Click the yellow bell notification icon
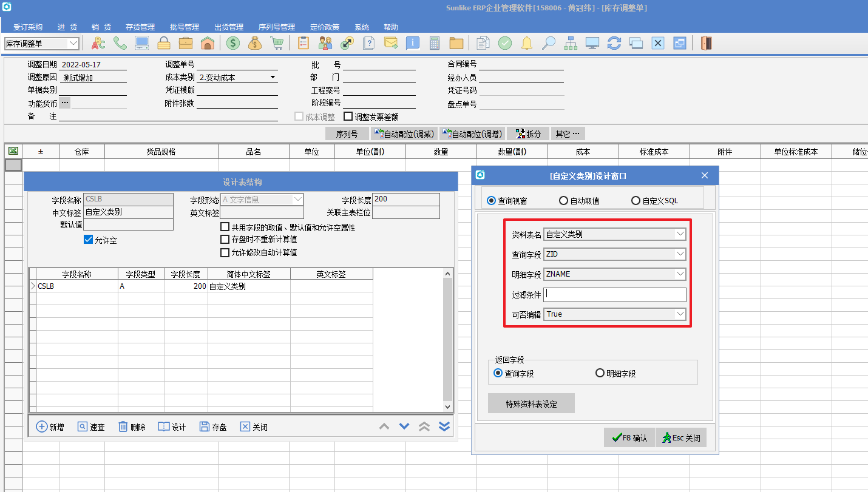The image size is (868, 492). 527,43
